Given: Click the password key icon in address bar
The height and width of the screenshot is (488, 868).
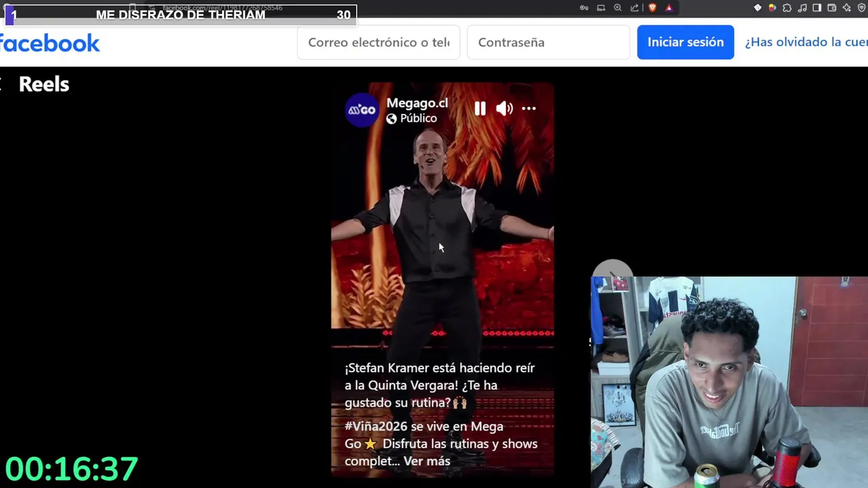Looking at the screenshot, I should 584,8.
